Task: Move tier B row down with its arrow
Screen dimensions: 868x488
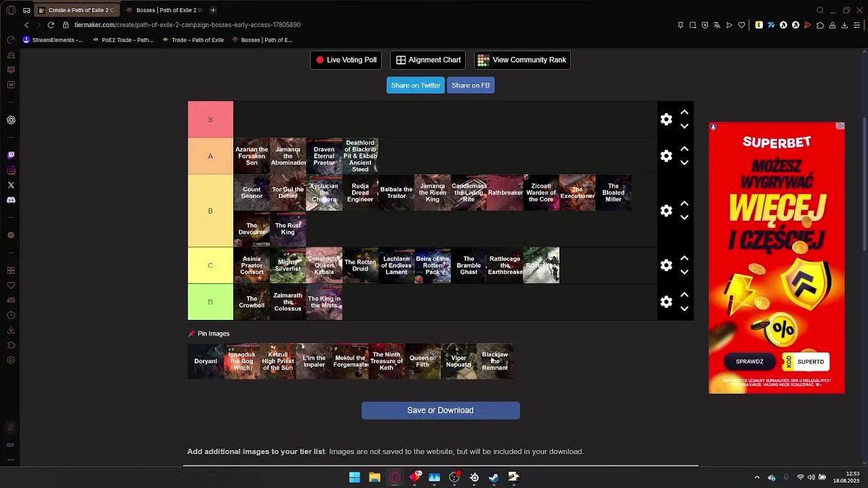Action: (x=684, y=218)
